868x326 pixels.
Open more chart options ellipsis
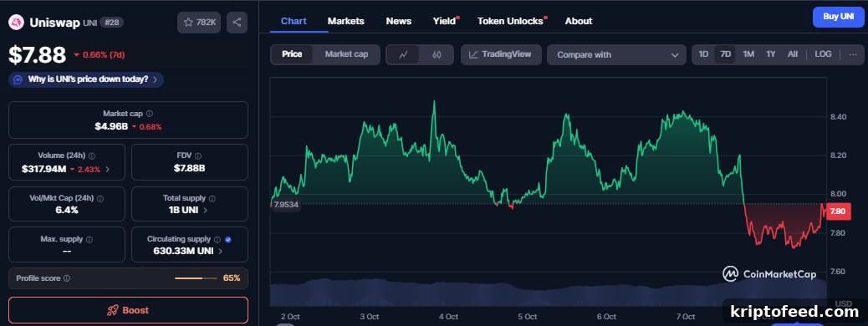pos(853,54)
